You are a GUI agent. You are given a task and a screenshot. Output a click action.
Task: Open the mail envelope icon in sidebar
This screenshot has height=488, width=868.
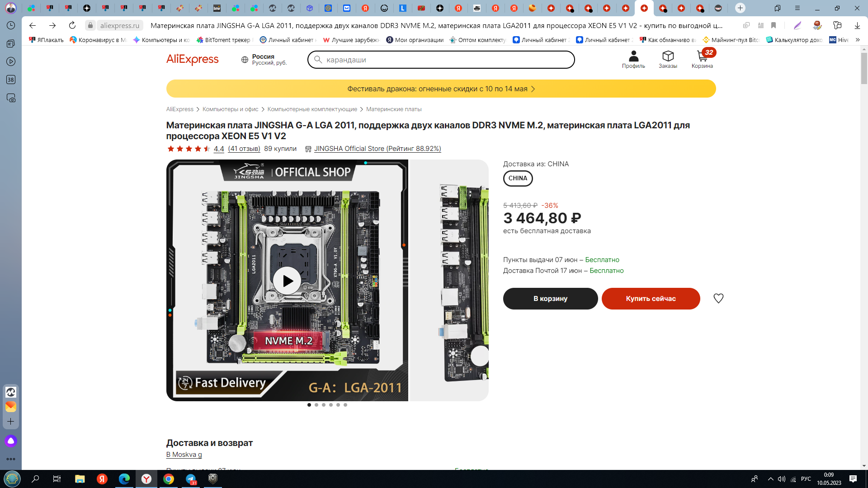(11, 407)
